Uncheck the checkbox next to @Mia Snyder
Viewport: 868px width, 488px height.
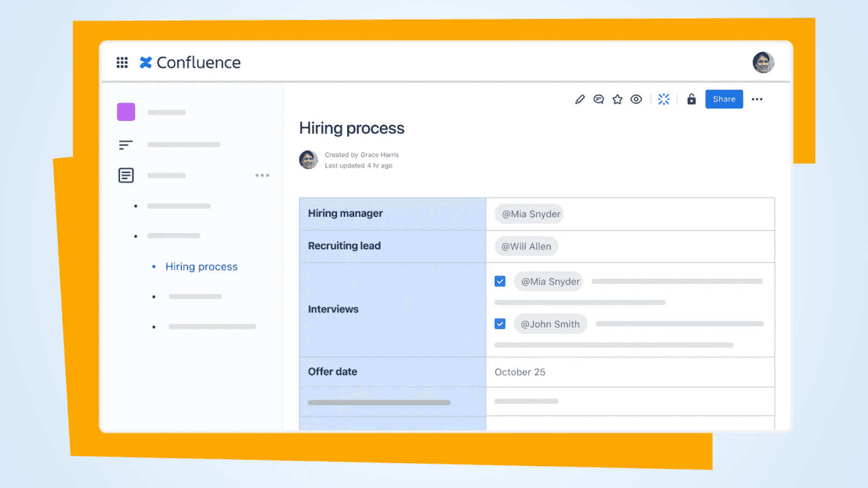pyautogui.click(x=500, y=281)
